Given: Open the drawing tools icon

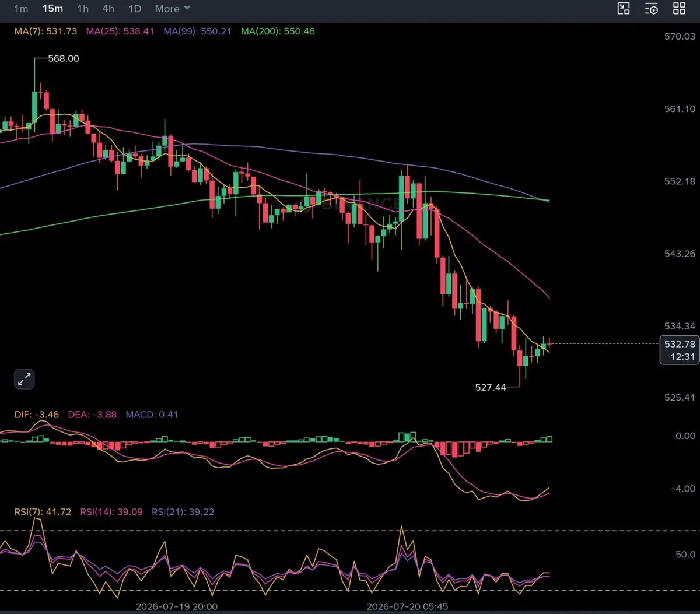Looking at the screenshot, I should pos(624,8).
